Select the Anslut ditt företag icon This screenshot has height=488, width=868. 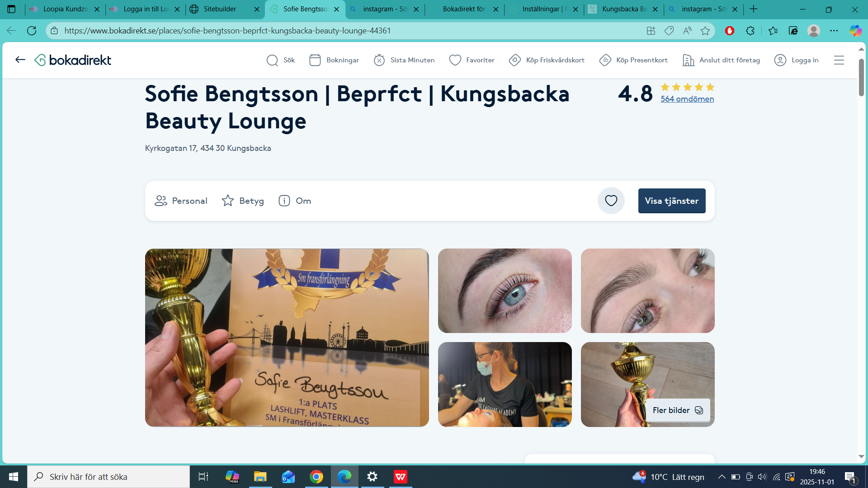click(688, 60)
